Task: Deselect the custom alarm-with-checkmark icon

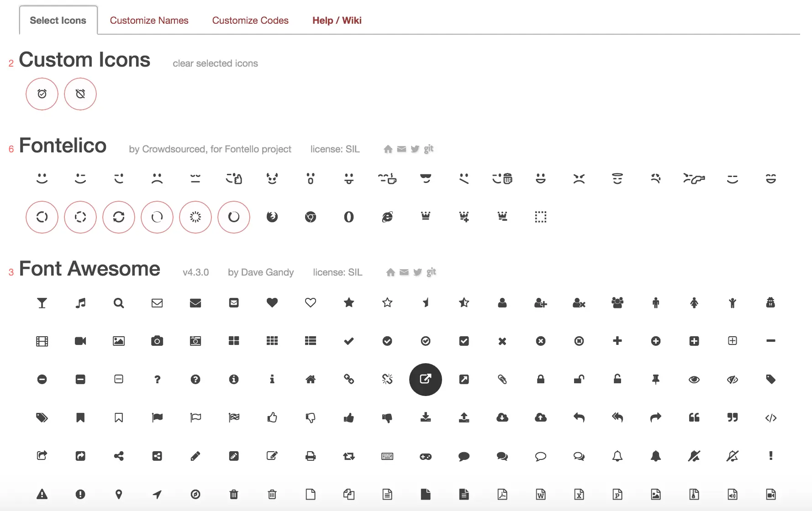Action: [42, 94]
